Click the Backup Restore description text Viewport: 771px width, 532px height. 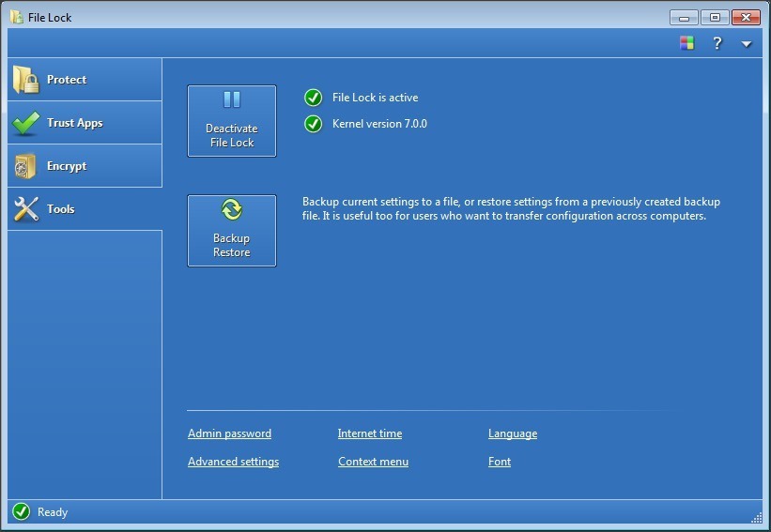coord(512,209)
